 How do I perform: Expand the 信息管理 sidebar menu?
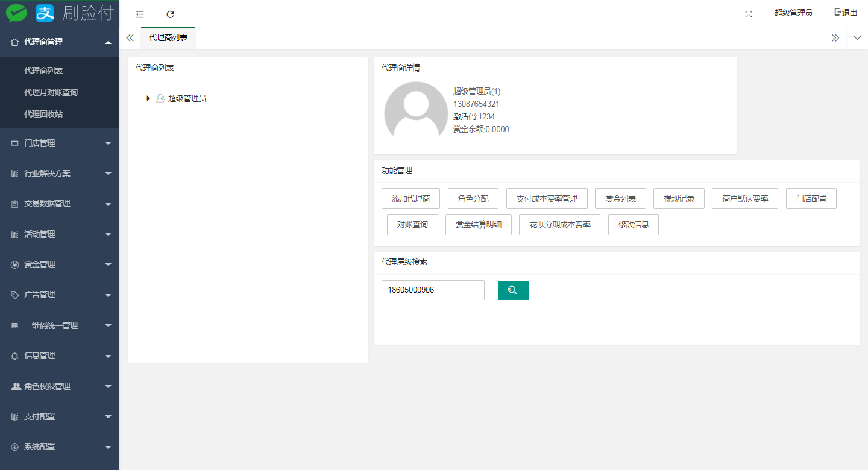[60, 355]
